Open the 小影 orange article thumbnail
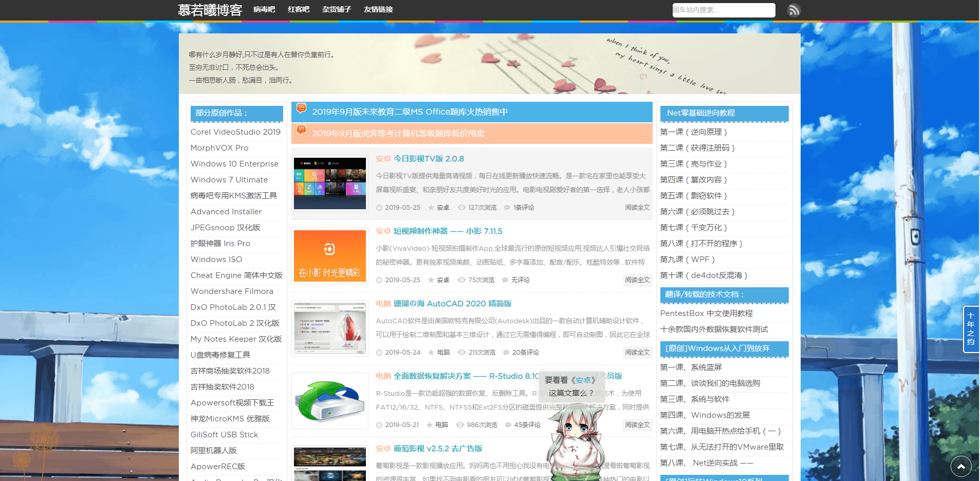The height and width of the screenshot is (481, 980). click(x=329, y=256)
